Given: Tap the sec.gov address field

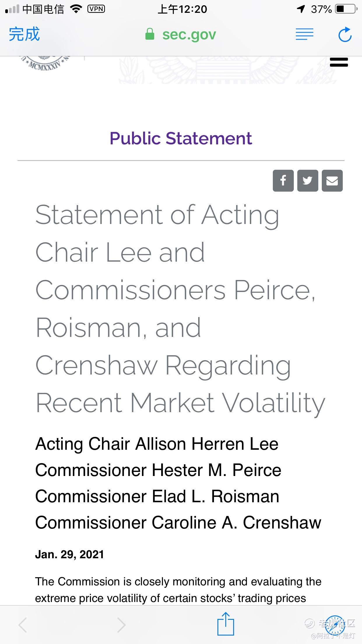Looking at the screenshot, I should coord(181,34).
